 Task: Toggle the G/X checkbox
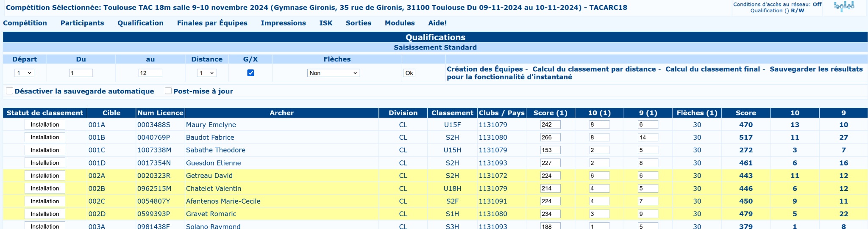(x=250, y=73)
